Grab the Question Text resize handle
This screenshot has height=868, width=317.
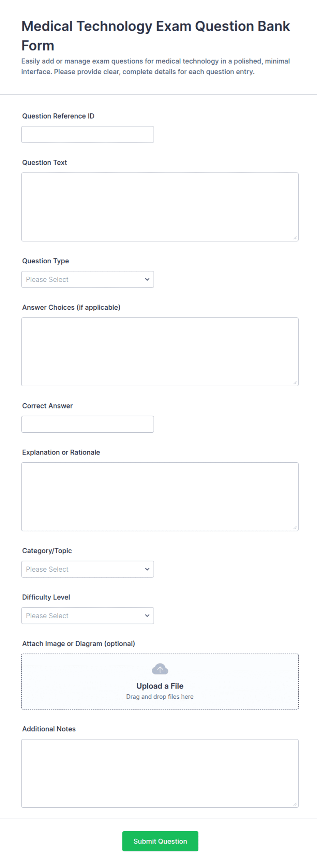(295, 238)
